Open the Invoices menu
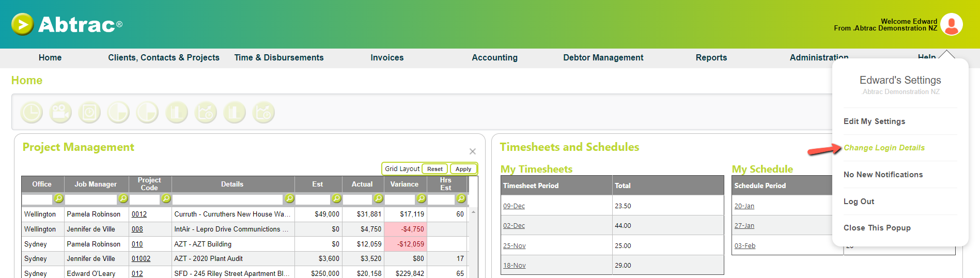This screenshot has width=980, height=278. (387, 58)
